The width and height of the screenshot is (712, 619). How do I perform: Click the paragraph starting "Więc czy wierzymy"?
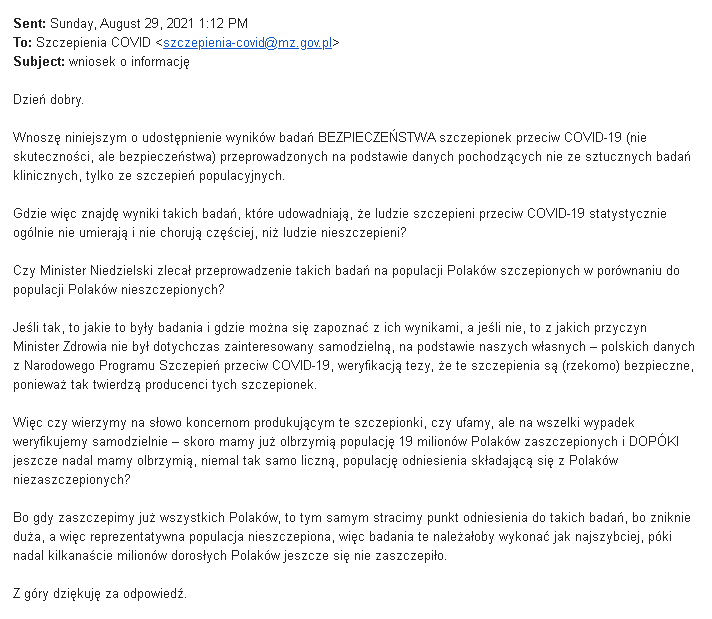(340, 451)
